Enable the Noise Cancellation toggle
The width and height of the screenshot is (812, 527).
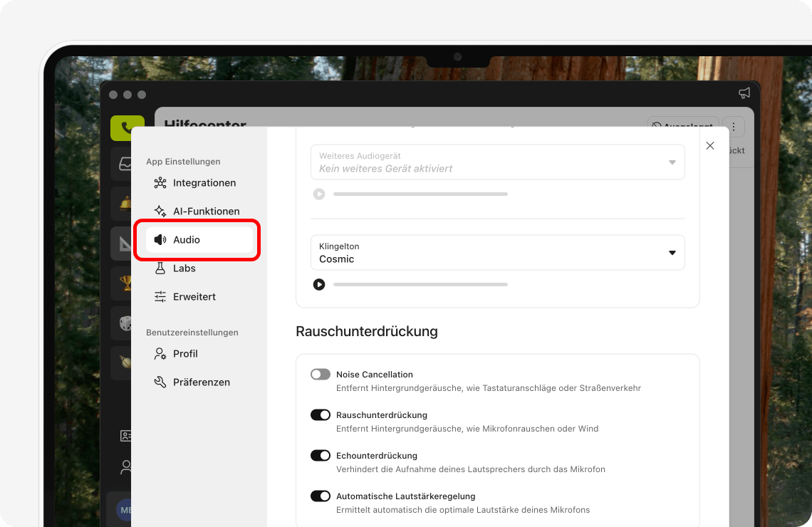point(320,374)
